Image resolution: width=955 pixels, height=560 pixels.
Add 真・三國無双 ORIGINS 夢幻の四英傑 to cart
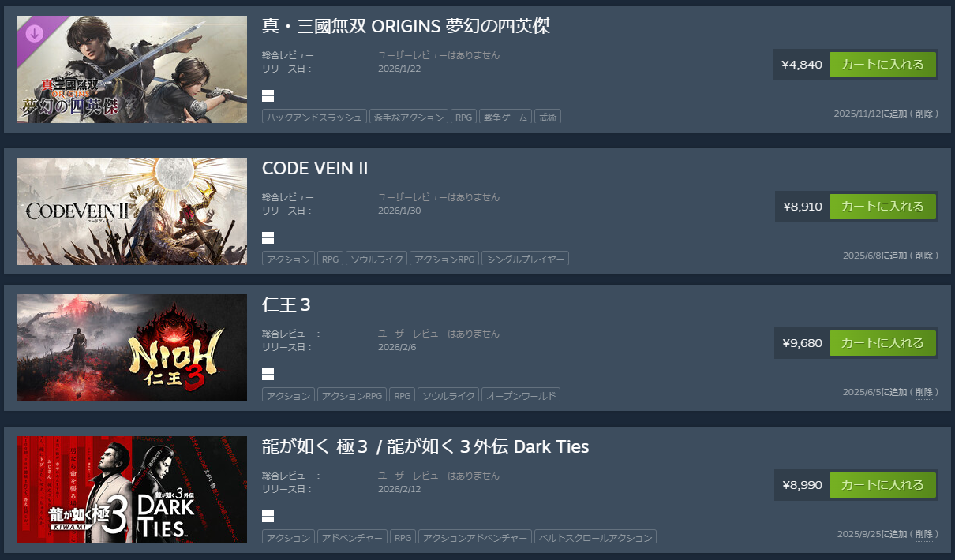pos(882,65)
